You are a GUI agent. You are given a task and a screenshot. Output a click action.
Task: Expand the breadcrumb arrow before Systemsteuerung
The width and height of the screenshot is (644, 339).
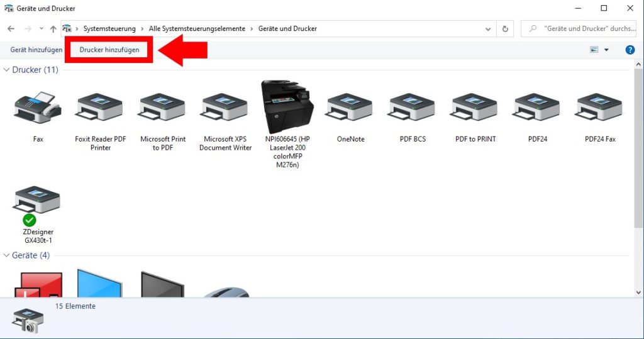(77, 29)
